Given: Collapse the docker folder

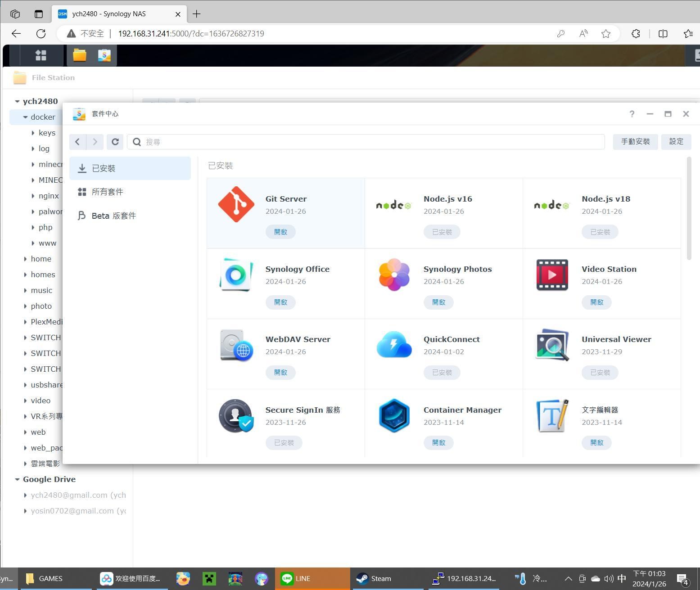Looking at the screenshot, I should (x=25, y=117).
